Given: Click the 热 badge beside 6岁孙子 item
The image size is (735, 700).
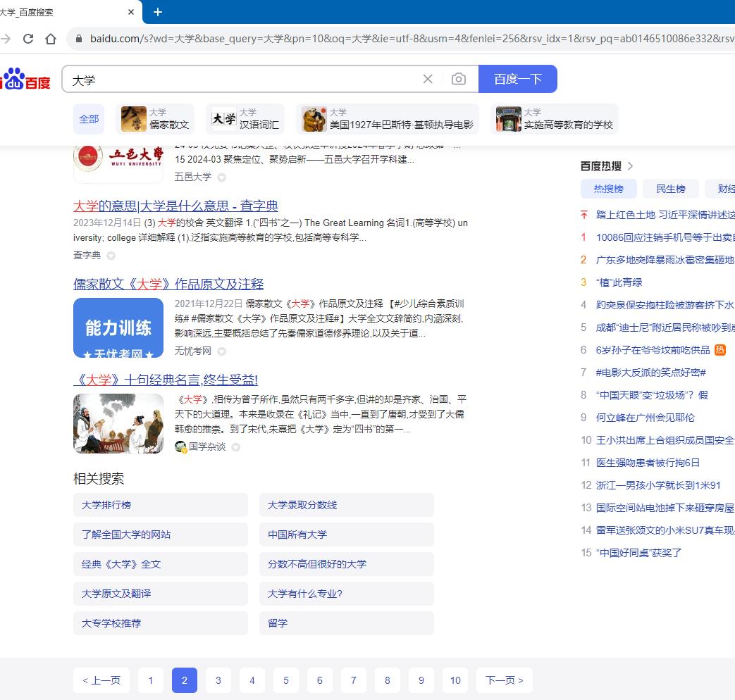Looking at the screenshot, I should [720, 350].
